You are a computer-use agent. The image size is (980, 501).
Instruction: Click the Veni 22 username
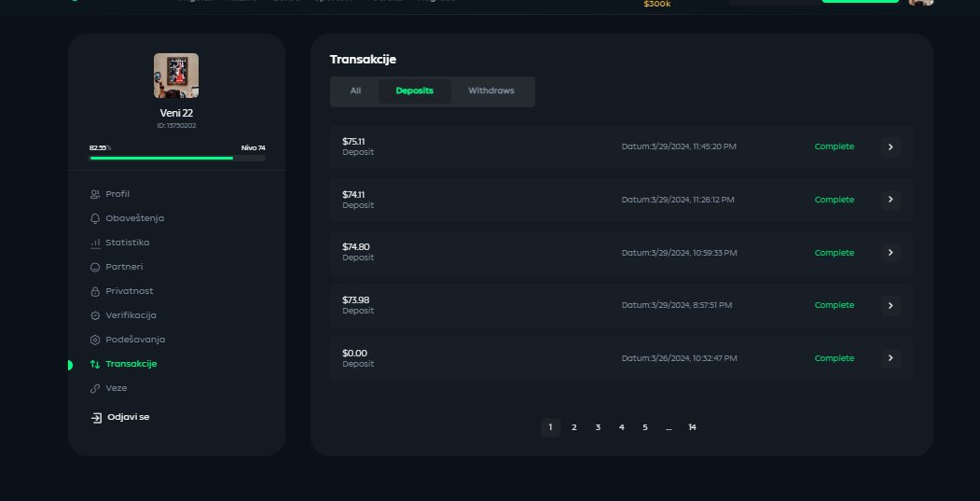coord(176,113)
